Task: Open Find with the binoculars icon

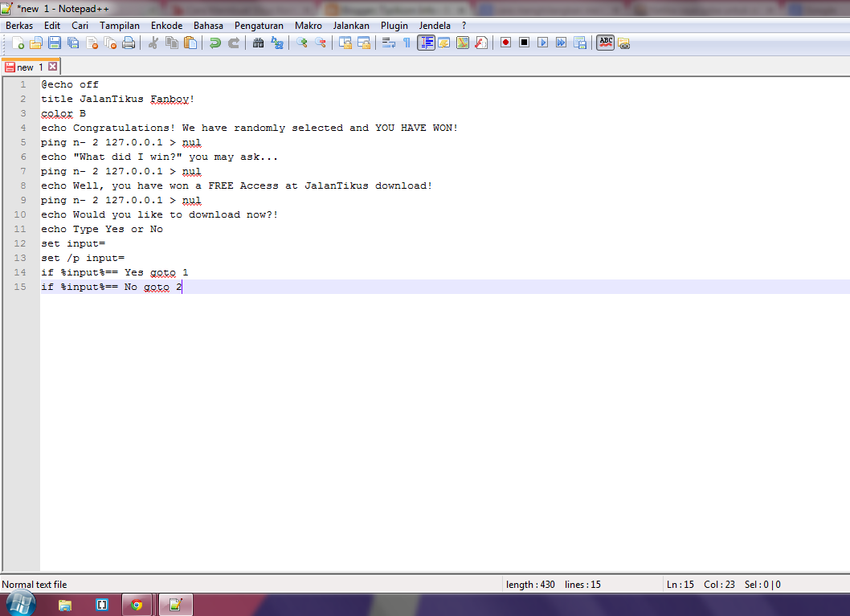Action: pos(259,43)
